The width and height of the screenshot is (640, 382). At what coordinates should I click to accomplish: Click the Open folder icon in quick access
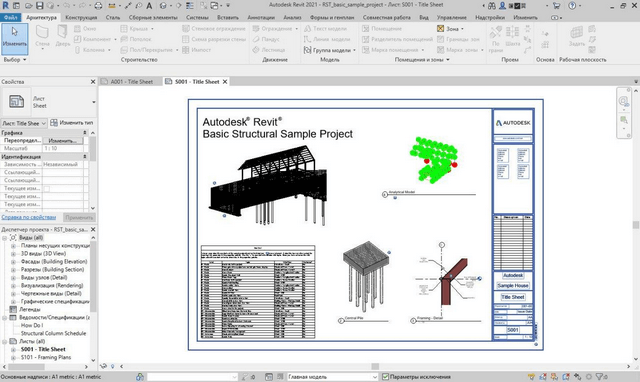point(29,6)
